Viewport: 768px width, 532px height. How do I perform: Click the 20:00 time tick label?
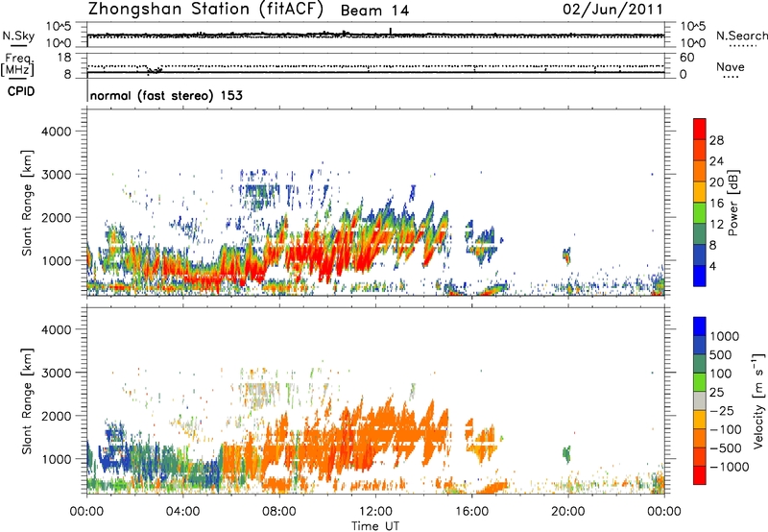point(568,512)
